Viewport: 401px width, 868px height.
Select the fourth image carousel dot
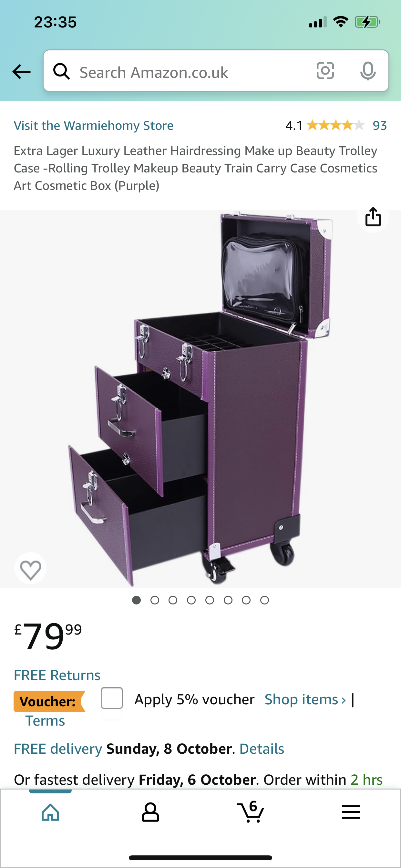(x=191, y=600)
